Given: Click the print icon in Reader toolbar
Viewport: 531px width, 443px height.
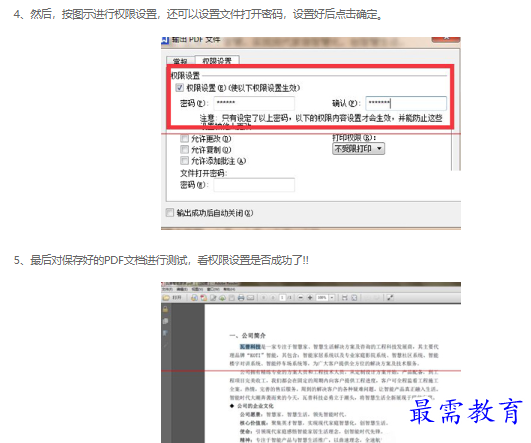Looking at the screenshot, I should [241, 298].
